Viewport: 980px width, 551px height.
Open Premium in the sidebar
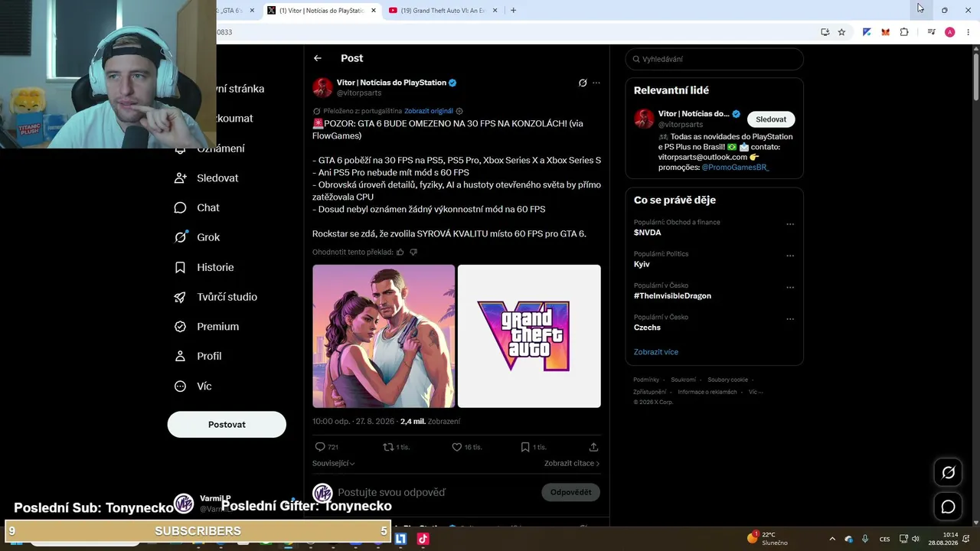(207, 326)
